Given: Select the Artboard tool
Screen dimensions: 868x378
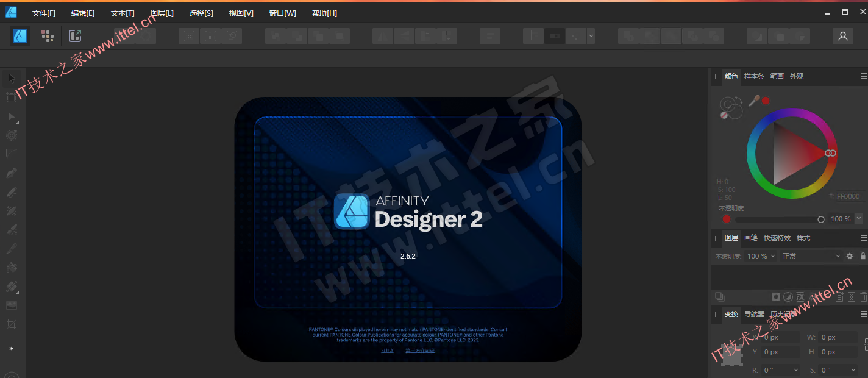Looking at the screenshot, I should click(12, 98).
